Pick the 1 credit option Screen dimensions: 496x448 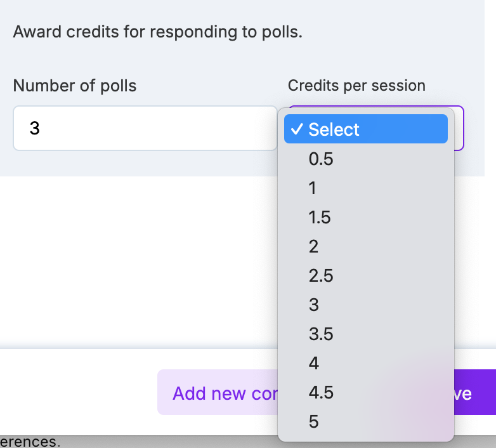pos(313,188)
